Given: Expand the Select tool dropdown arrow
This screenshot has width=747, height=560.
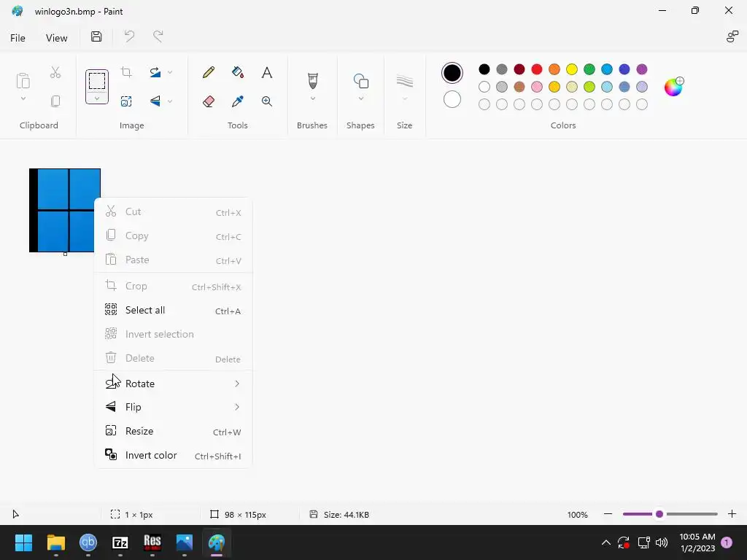Looking at the screenshot, I should tap(97, 98).
